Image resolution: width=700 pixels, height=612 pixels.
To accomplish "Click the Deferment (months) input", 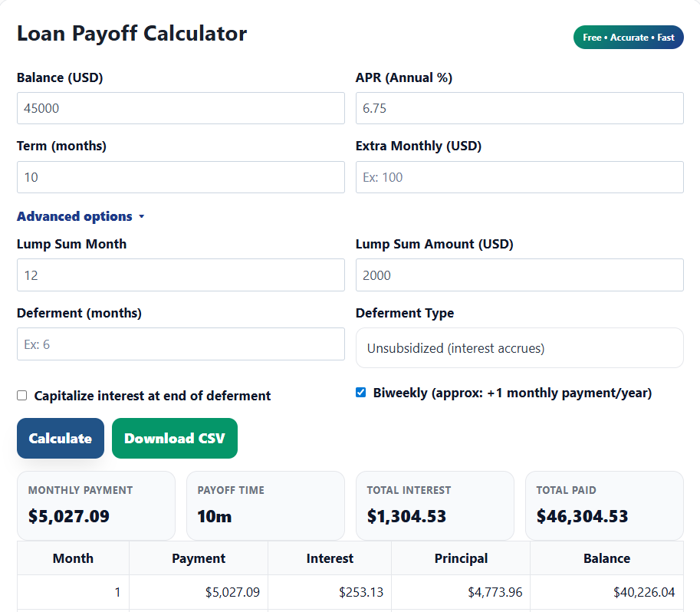I will coord(180,344).
